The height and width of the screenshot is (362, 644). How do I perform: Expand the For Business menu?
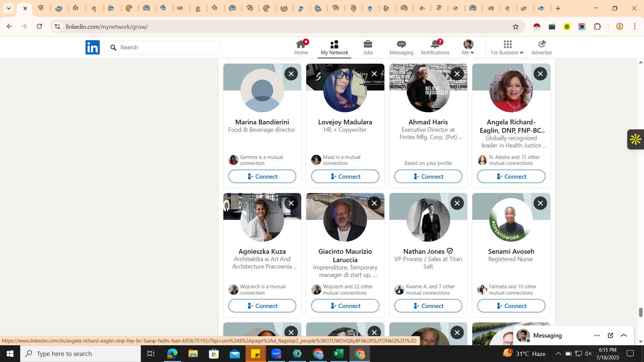(507, 47)
